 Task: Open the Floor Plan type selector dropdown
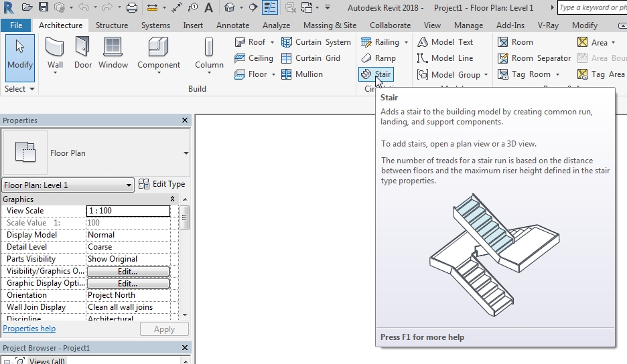(186, 153)
